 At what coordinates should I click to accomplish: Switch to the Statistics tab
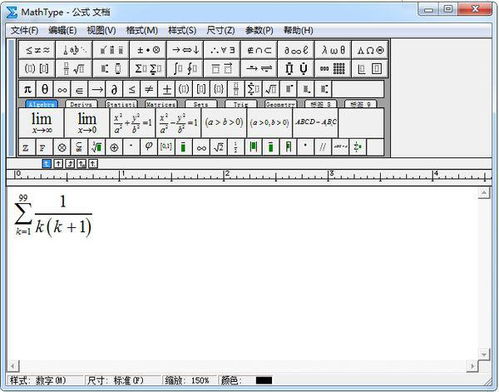(121, 104)
